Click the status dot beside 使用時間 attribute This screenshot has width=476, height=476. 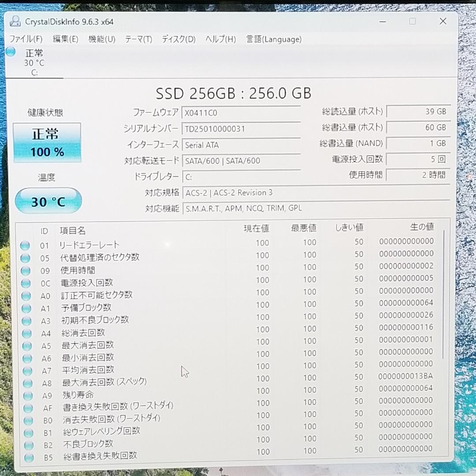(x=25, y=270)
